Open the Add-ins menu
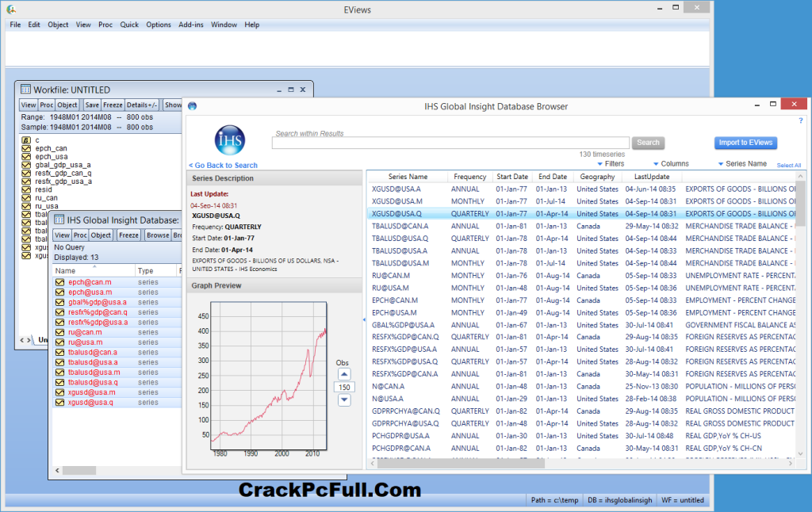Image resolution: width=812 pixels, height=512 pixels. pos(190,25)
